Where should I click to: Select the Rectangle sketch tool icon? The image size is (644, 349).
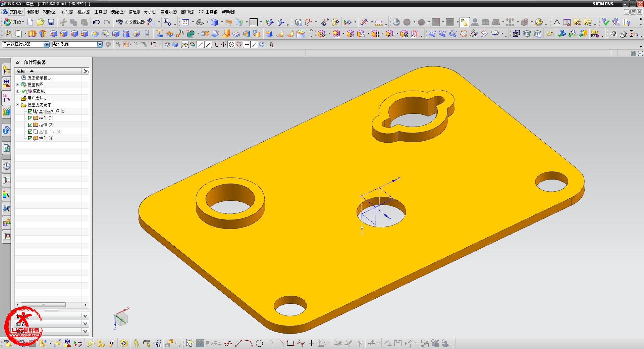[x=290, y=343]
